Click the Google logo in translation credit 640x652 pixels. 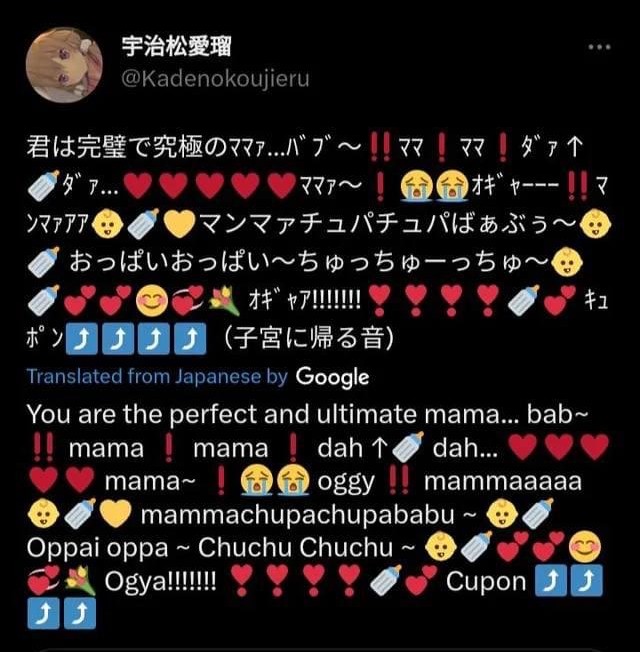click(x=332, y=377)
